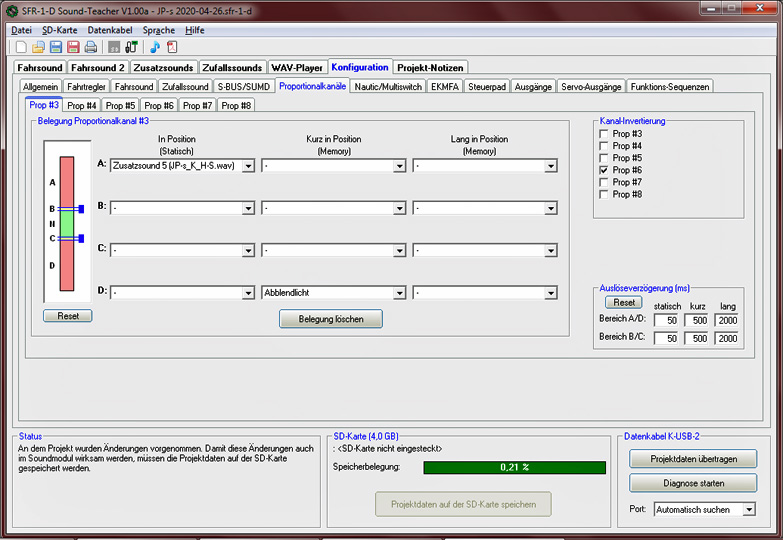The width and height of the screenshot is (783, 540).
Task: Open project via the folder toolbar icon
Action: [x=38, y=47]
